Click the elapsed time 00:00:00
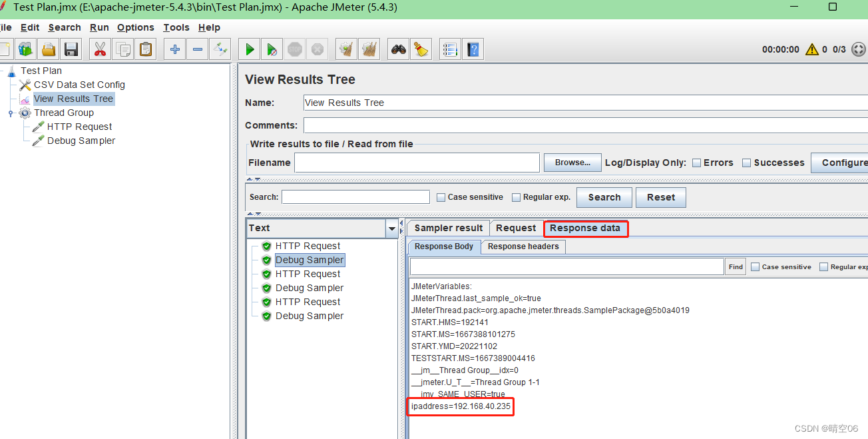The image size is (868, 439). 780,49
